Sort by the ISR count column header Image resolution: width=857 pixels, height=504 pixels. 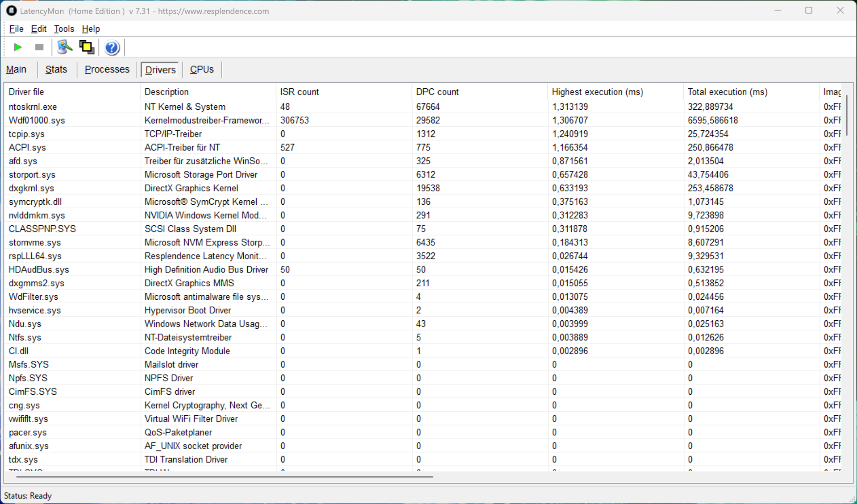click(x=299, y=92)
